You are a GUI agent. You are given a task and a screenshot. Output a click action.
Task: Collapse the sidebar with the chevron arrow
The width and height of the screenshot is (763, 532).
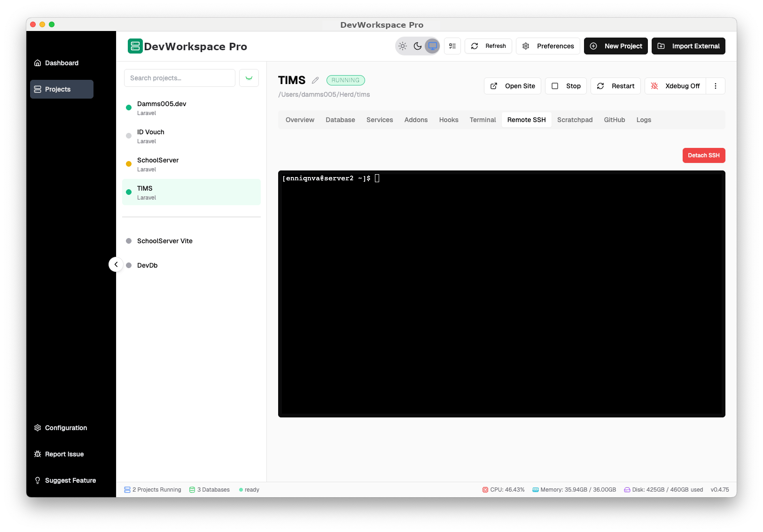pyautogui.click(x=116, y=264)
